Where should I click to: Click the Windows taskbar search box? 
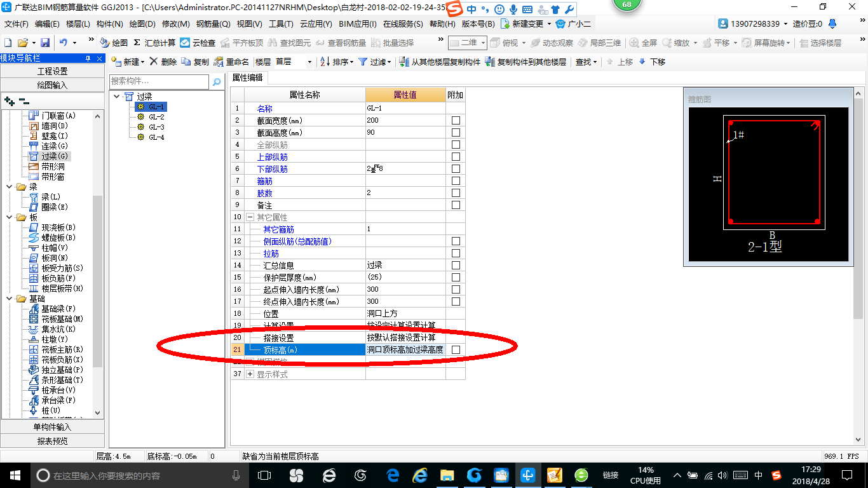tap(140, 475)
